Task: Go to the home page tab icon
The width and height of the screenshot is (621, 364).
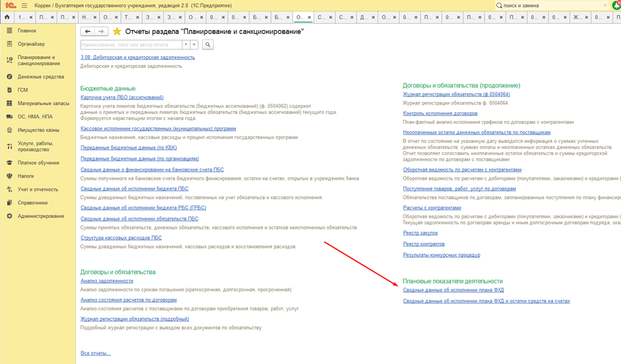Action: pyautogui.click(x=7, y=17)
